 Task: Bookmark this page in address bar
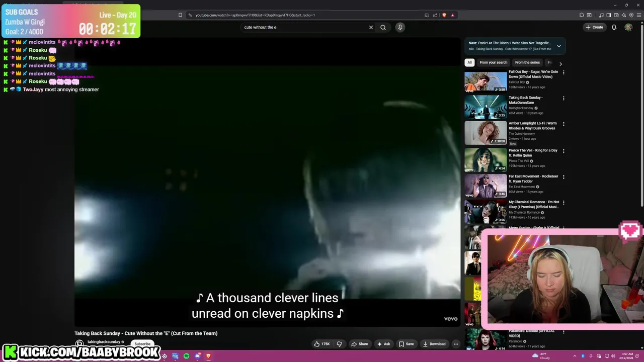[x=180, y=15]
